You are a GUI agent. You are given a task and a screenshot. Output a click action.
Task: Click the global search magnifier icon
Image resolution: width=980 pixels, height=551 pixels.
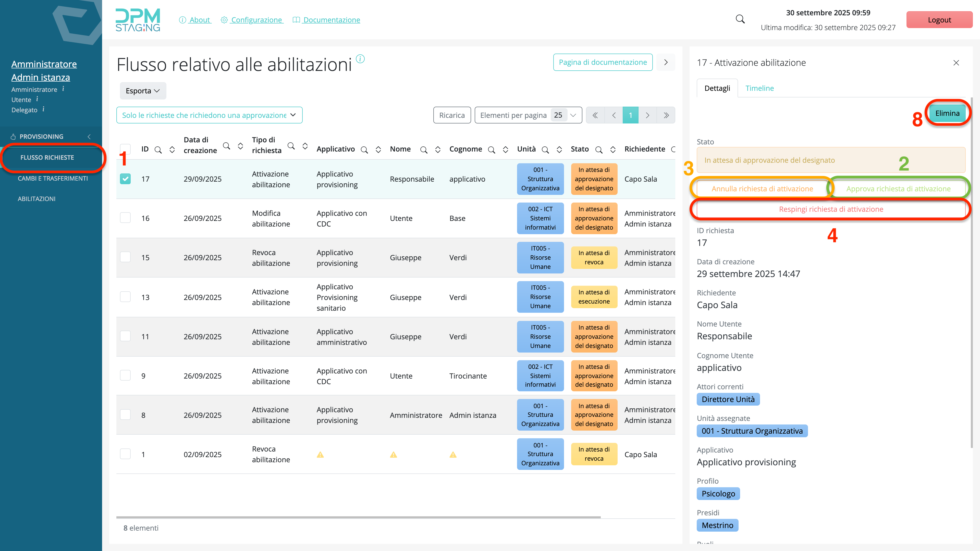click(740, 19)
